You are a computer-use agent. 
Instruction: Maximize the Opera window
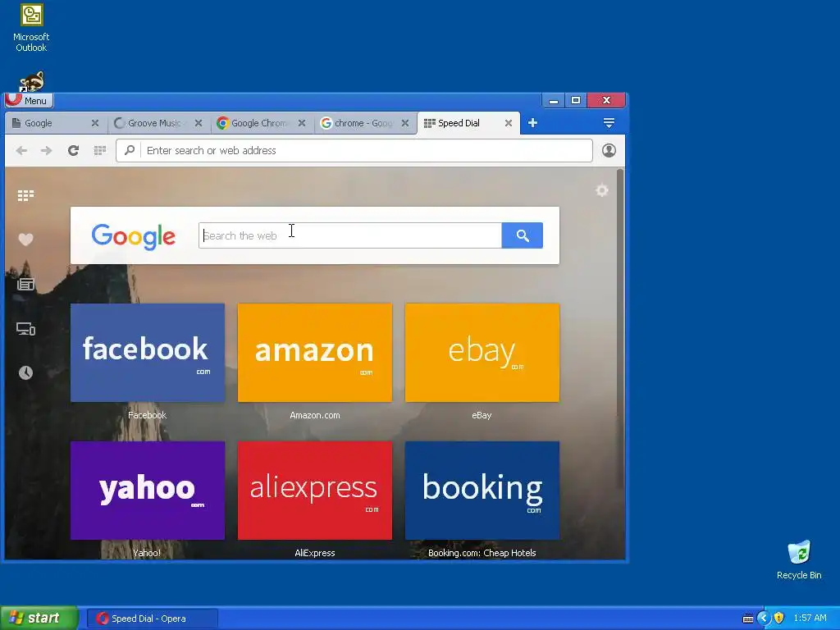point(576,100)
